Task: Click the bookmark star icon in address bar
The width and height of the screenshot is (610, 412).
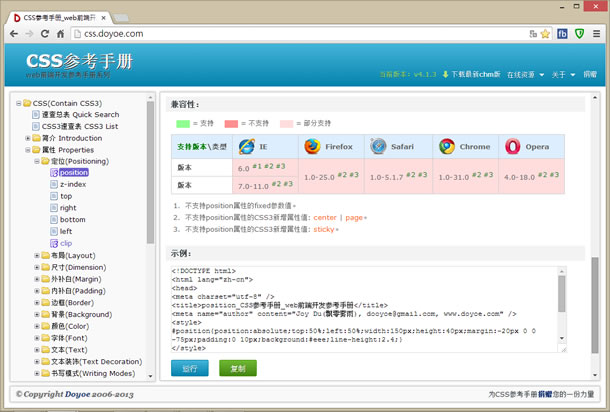Action: [545, 33]
